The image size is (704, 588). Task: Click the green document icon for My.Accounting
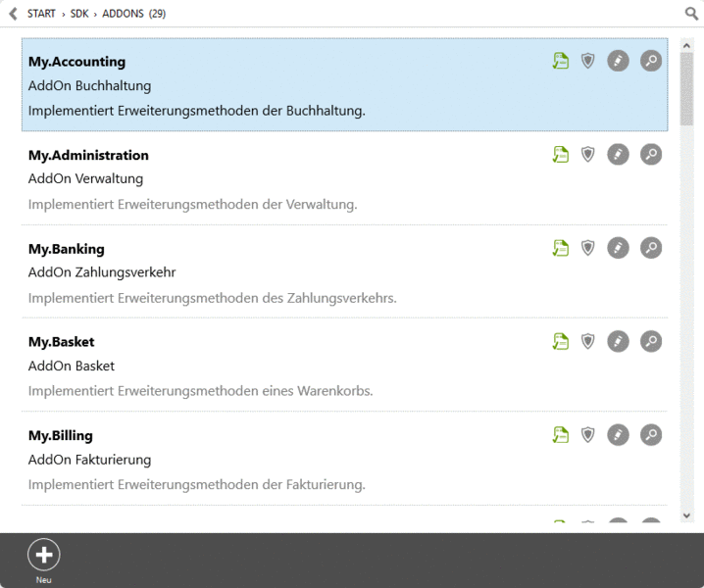pyautogui.click(x=560, y=61)
